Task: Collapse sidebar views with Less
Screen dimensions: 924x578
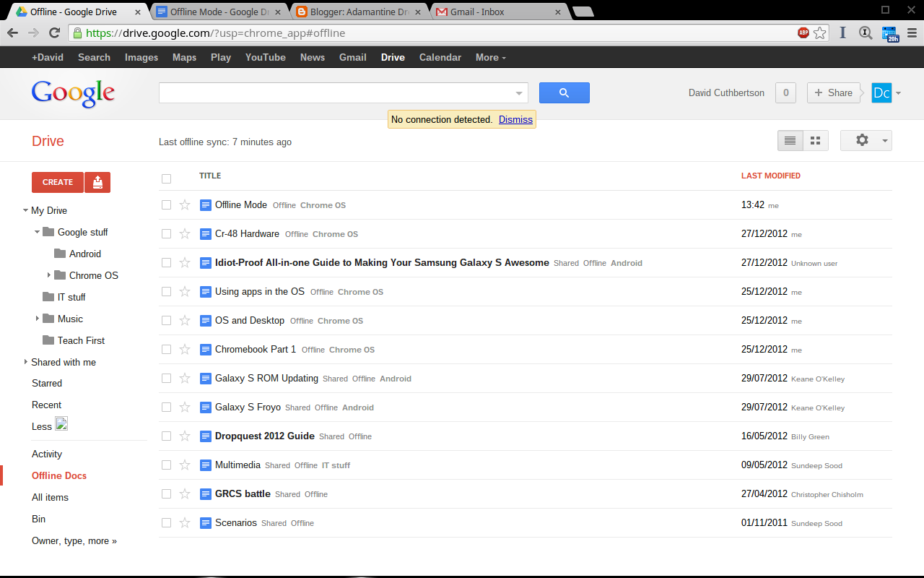Action: [x=42, y=426]
